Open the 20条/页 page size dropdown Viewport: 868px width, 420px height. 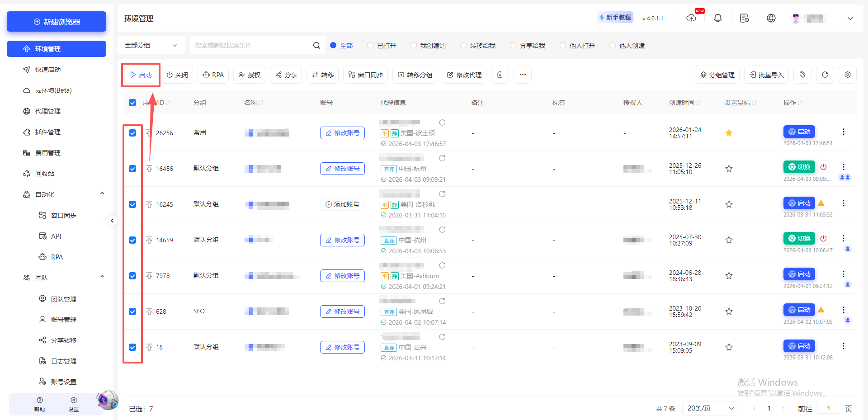(x=710, y=408)
